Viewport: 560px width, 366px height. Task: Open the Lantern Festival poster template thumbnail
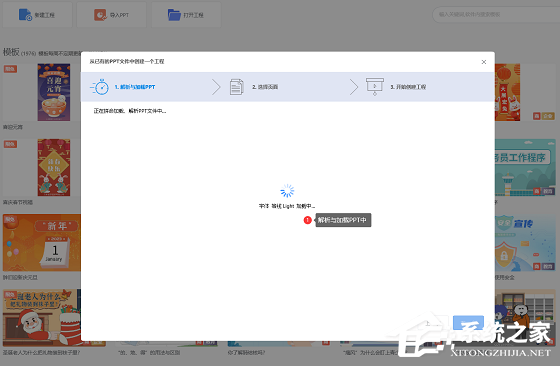[54, 92]
